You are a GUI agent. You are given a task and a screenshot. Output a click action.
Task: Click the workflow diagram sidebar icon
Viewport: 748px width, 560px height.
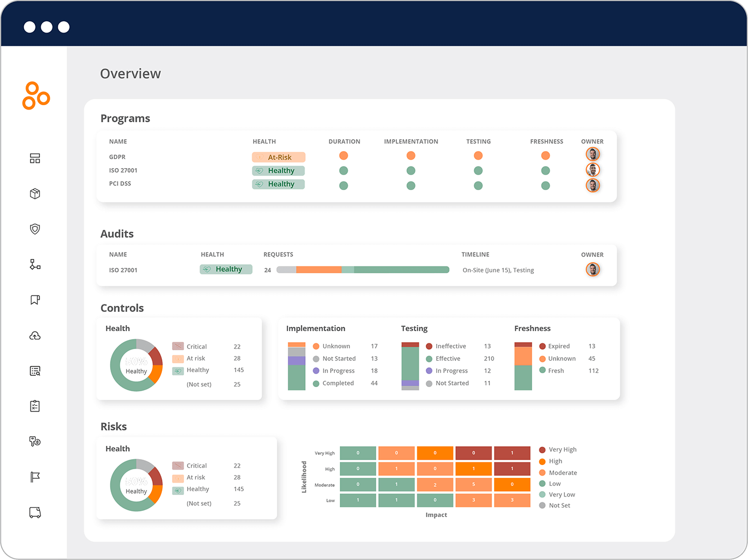[x=34, y=264]
